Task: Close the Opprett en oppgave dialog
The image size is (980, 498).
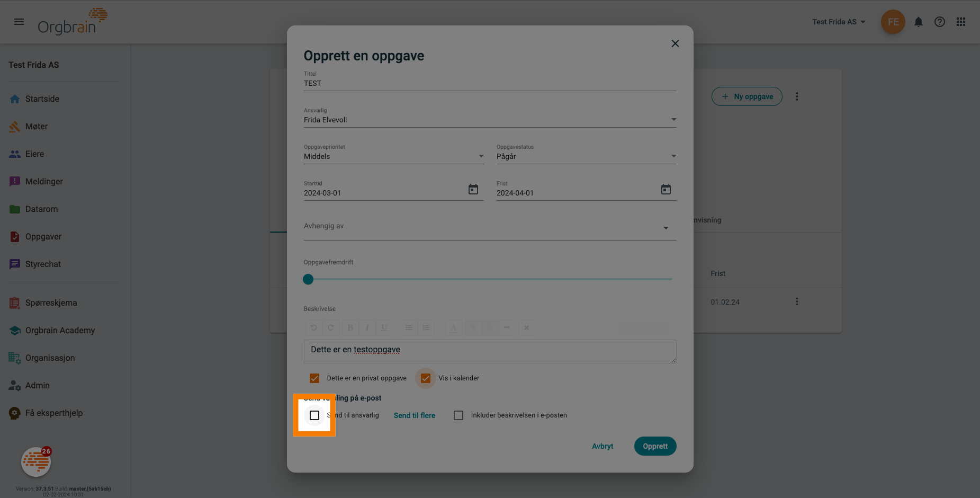Action: [x=675, y=43]
